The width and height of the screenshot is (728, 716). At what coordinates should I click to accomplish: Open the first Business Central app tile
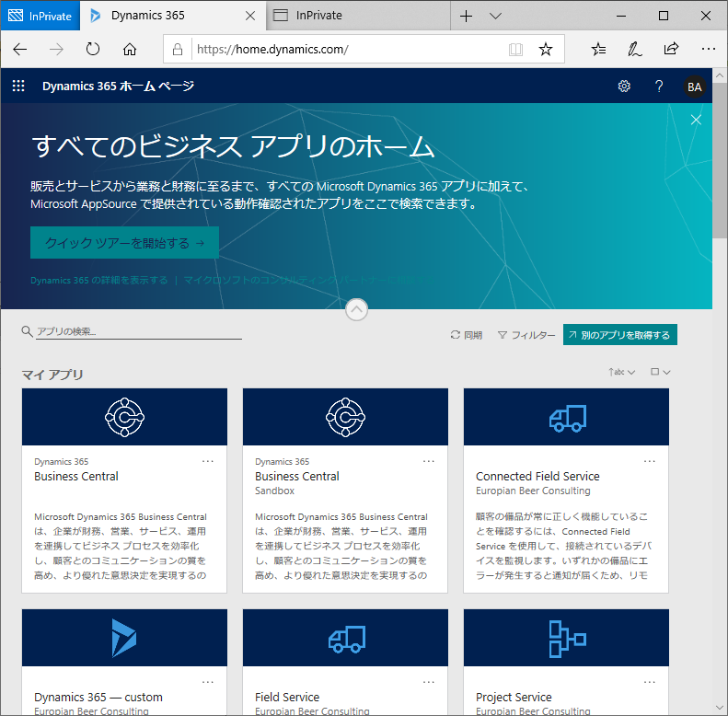[124, 491]
